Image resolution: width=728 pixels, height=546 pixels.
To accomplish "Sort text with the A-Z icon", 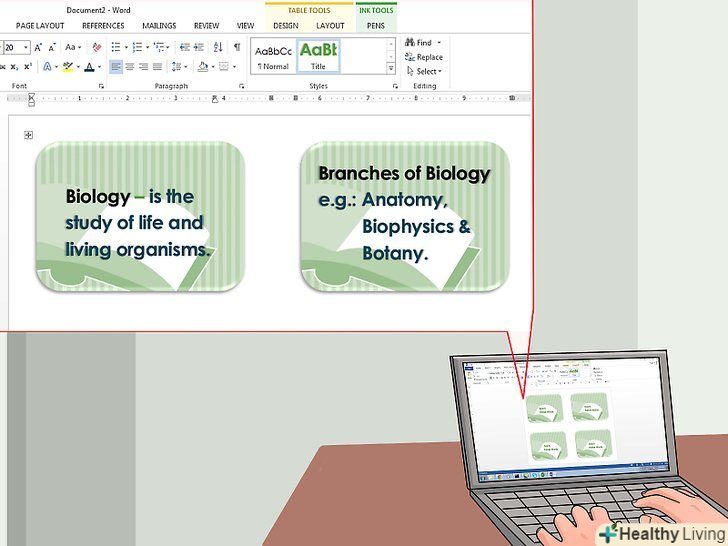I will [x=218, y=47].
